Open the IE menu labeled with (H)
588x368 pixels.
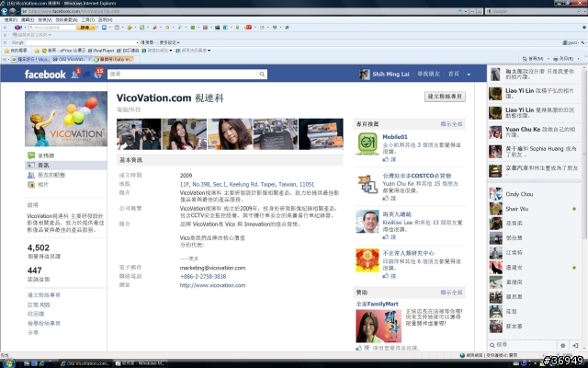(x=105, y=19)
